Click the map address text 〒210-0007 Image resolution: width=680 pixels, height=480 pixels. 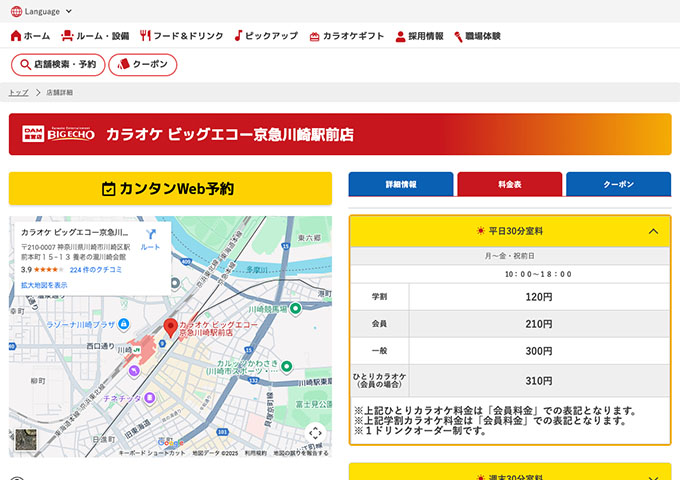[75, 252]
